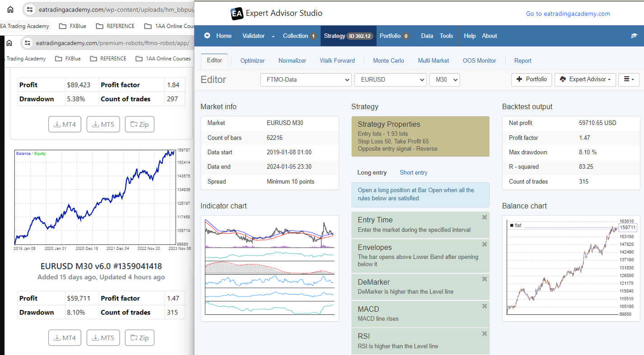Add strategy to Portfolio with plus button
The height and width of the screenshot is (355, 644).
[532, 79]
